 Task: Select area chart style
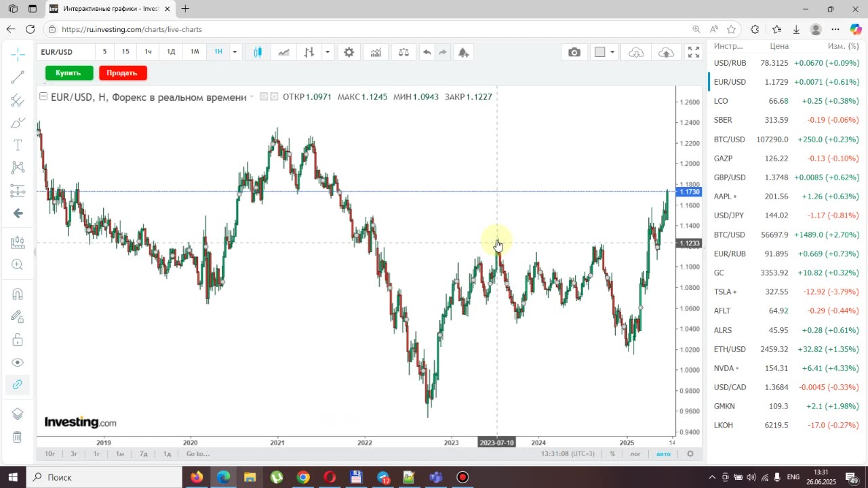[x=283, y=52]
